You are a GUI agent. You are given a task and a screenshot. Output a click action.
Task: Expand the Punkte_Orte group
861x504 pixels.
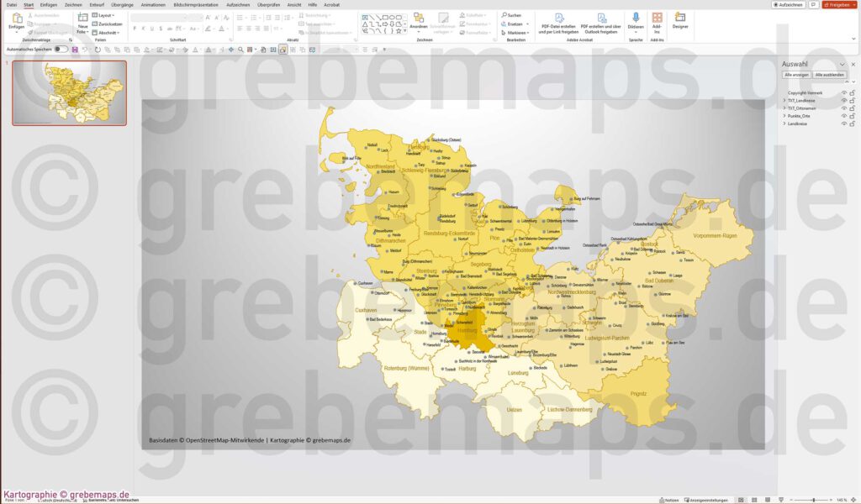point(784,116)
